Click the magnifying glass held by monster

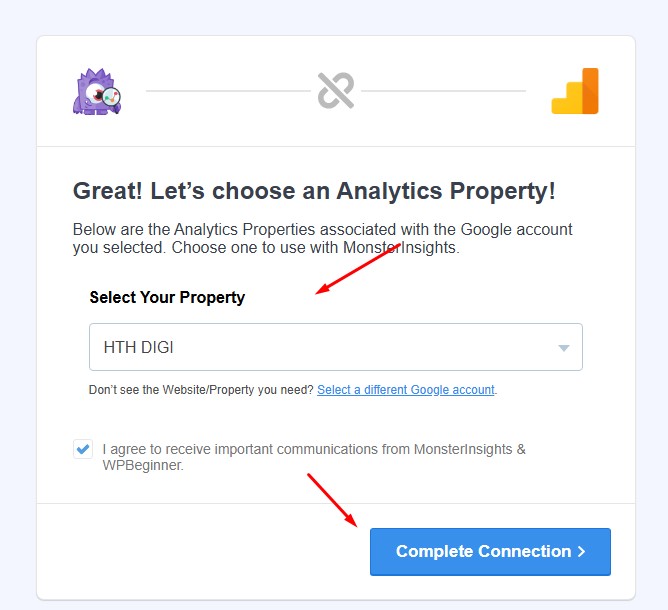pos(112,98)
